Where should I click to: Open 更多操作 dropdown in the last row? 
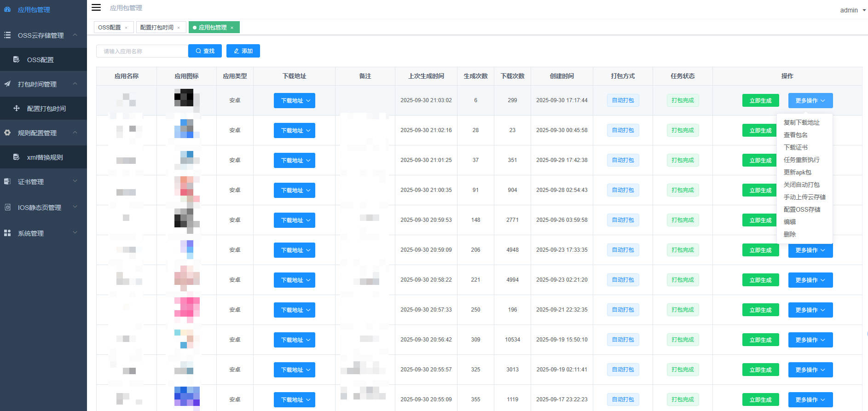click(810, 399)
